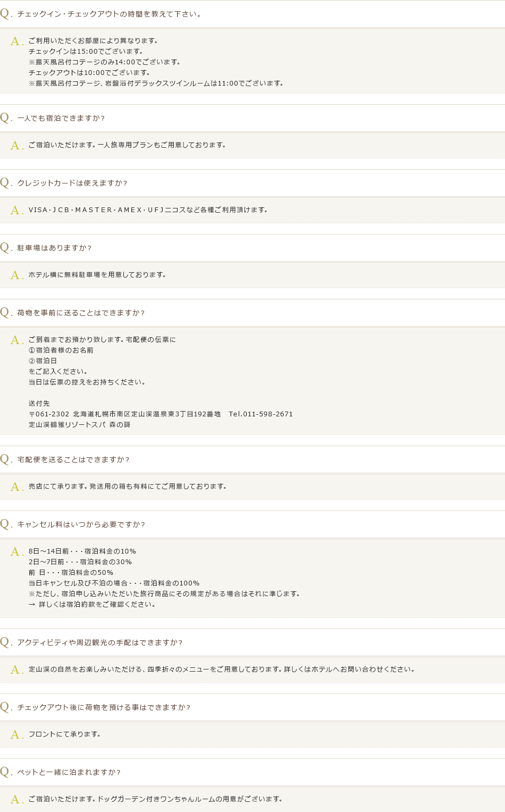
Task: Expand the 荷物を事前に送ることはできますか question
Action: (x=81, y=313)
